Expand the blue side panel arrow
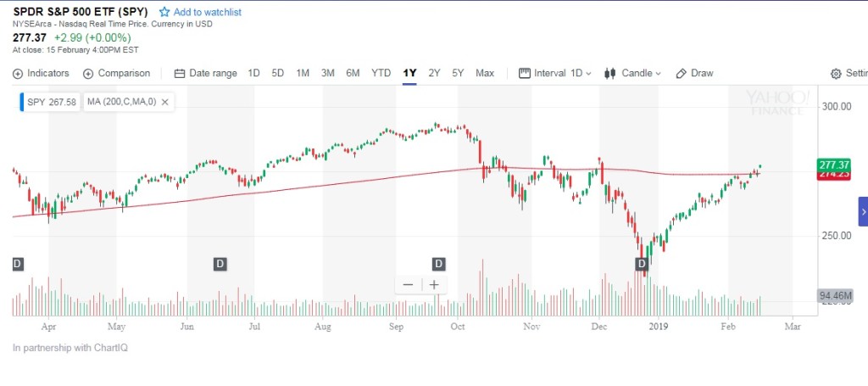868x386 pixels. pos(863,211)
